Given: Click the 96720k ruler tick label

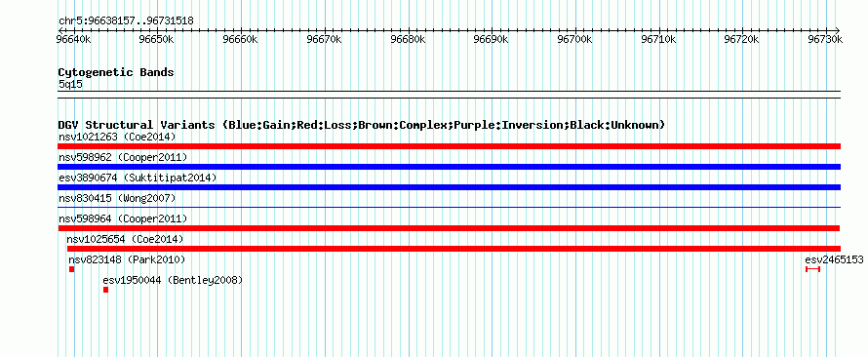Looking at the screenshot, I should point(742,39).
